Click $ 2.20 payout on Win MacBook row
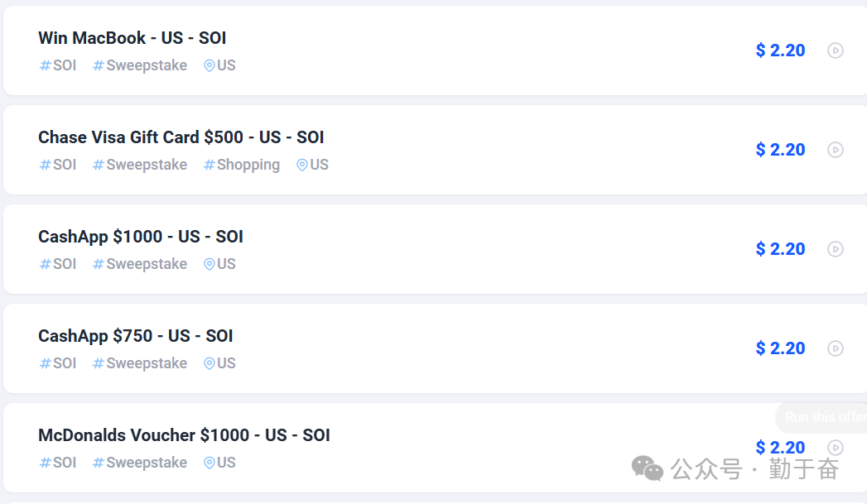 pyautogui.click(x=780, y=50)
